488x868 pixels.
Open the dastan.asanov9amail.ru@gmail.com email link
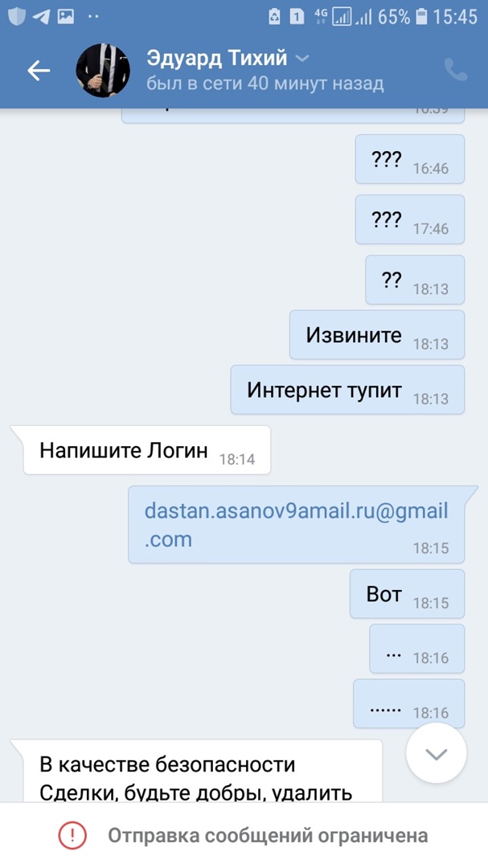[x=297, y=525]
